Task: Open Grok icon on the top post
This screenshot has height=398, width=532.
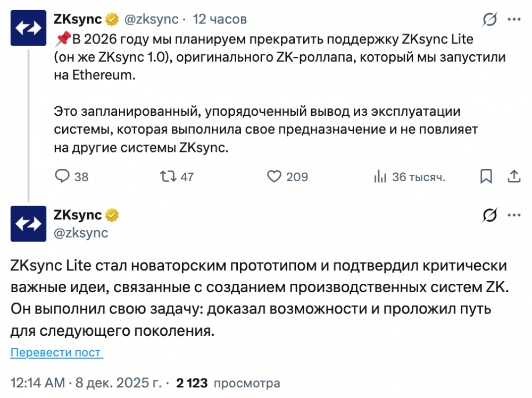Action: (x=489, y=20)
